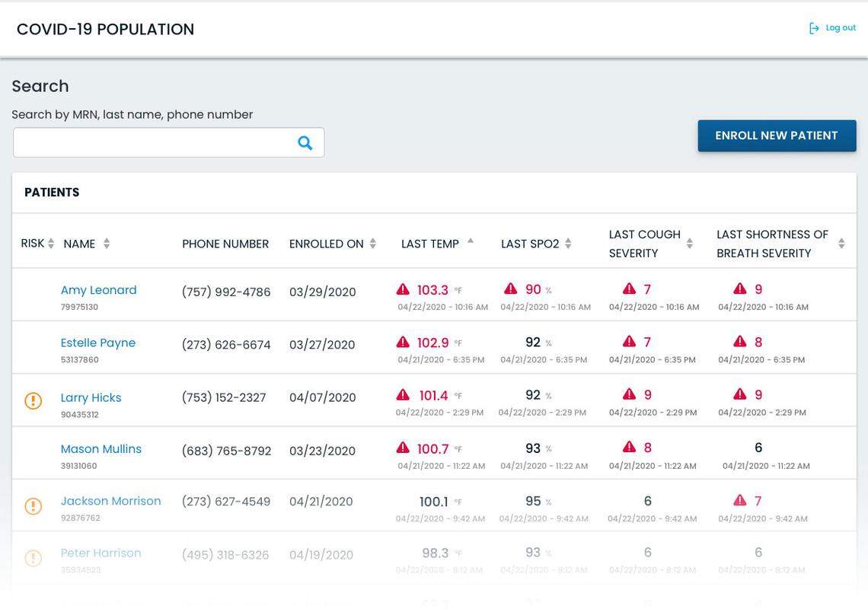Toggle sorting on the RISK column
The width and height of the screenshot is (868, 609).
click(50, 242)
